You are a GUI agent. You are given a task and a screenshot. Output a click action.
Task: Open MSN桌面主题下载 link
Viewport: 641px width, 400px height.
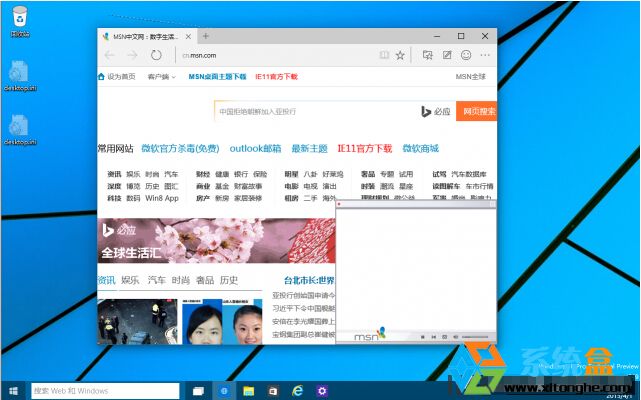click(x=217, y=76)
